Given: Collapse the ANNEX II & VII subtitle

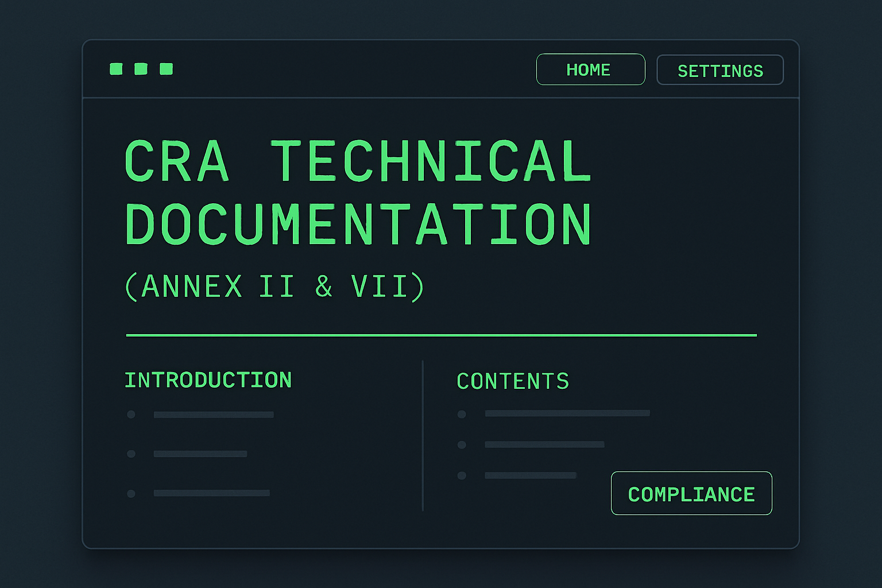Looking at the screenshot, I should [x=276, y=284].
